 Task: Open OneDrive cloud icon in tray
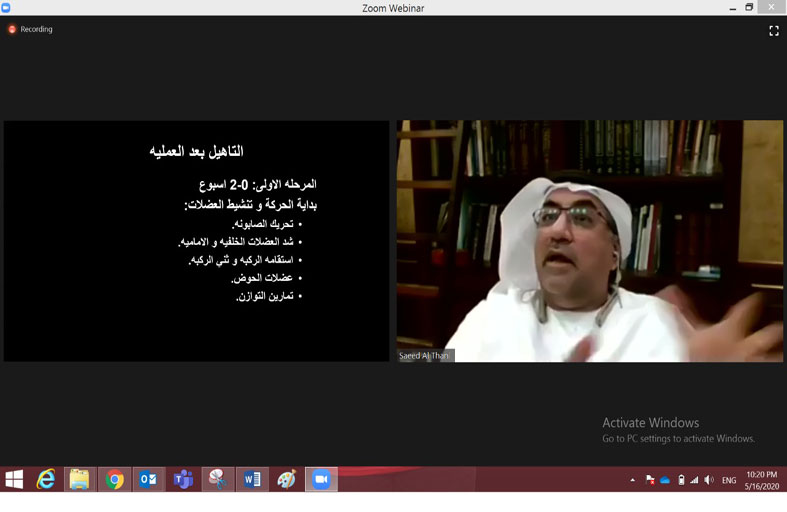tap(665, 481)
